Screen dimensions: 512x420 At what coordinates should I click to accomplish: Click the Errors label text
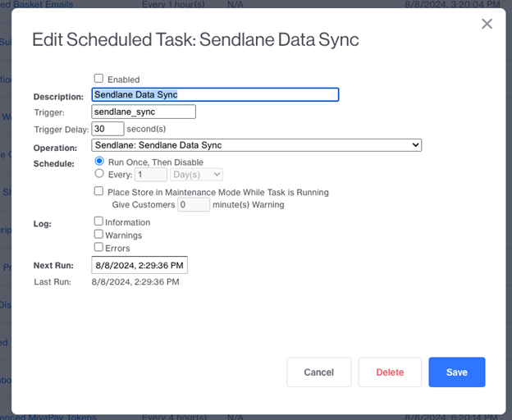pyautogui.click(x=117, y=249)
